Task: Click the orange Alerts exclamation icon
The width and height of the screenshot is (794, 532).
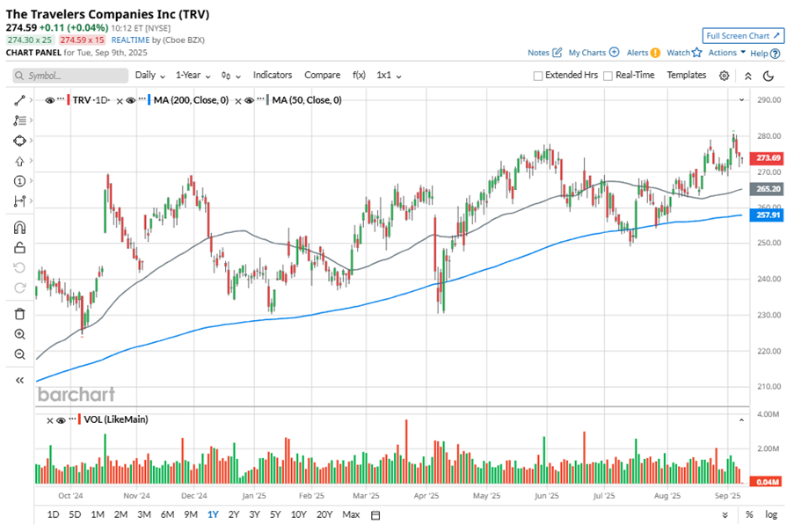Action: tap(655, 53)
